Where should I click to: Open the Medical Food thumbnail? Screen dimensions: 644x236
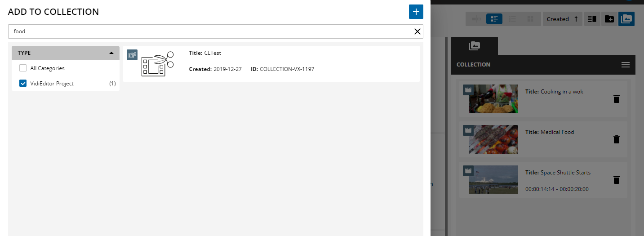click(493, 139)
